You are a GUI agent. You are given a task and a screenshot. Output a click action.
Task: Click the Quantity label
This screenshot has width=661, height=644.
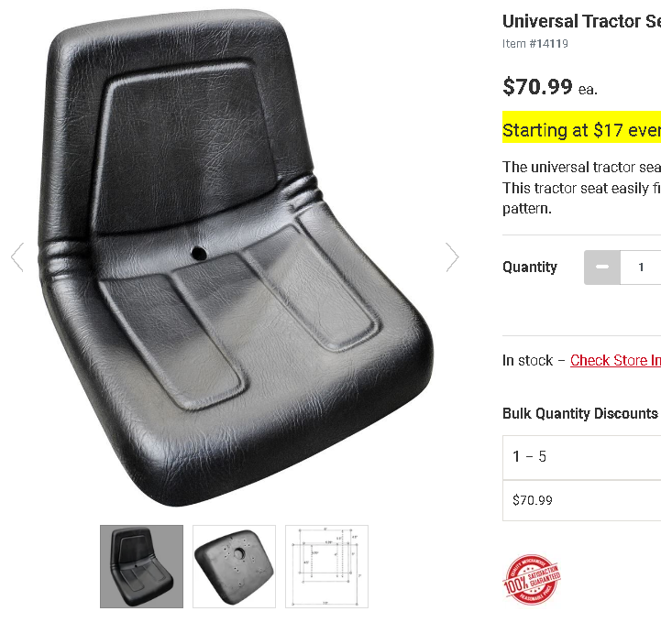point(530,267)
